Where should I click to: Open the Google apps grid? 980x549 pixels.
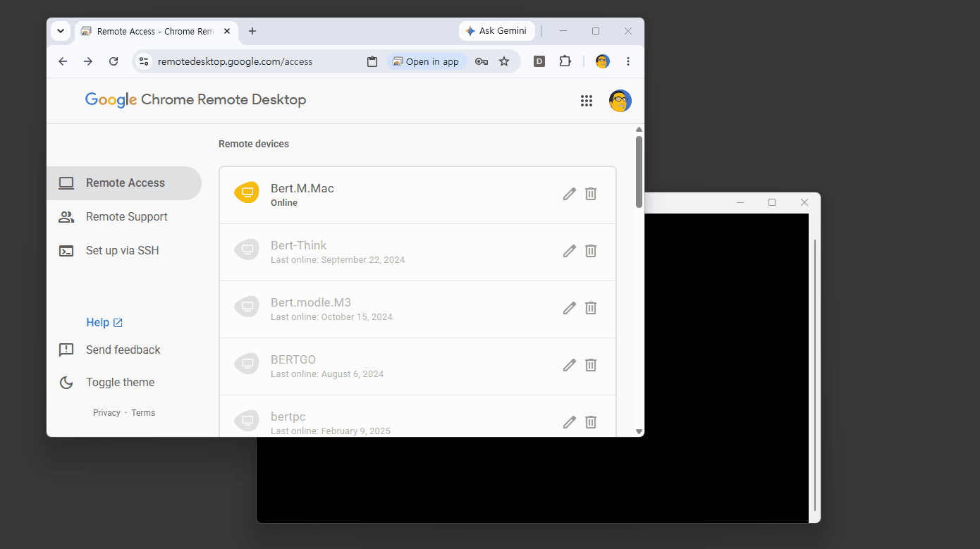pos(587,101)
